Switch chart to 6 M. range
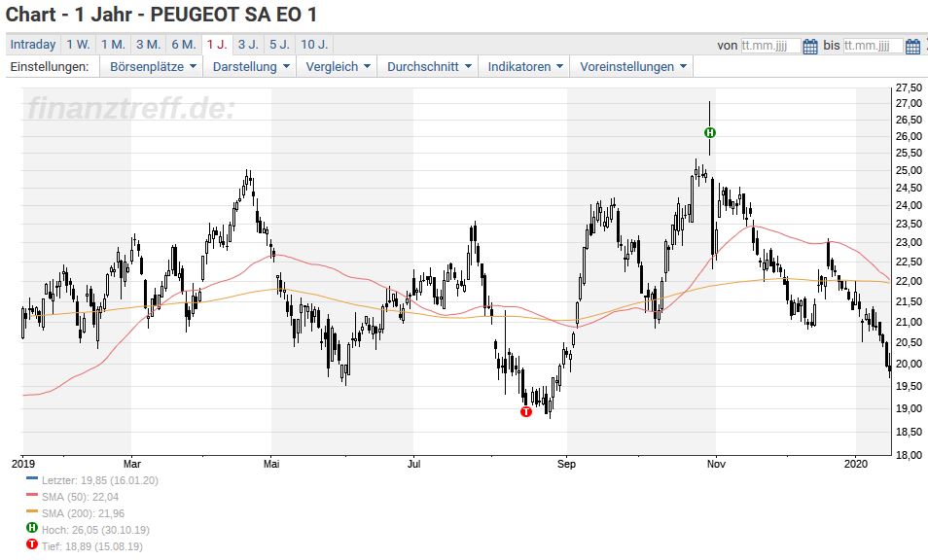This screenshot has height=560, width=928. point(184,45)
